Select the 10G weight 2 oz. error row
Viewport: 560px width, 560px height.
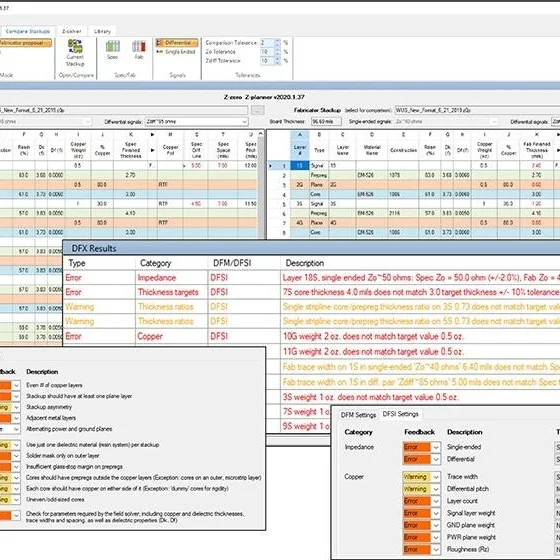311,336
